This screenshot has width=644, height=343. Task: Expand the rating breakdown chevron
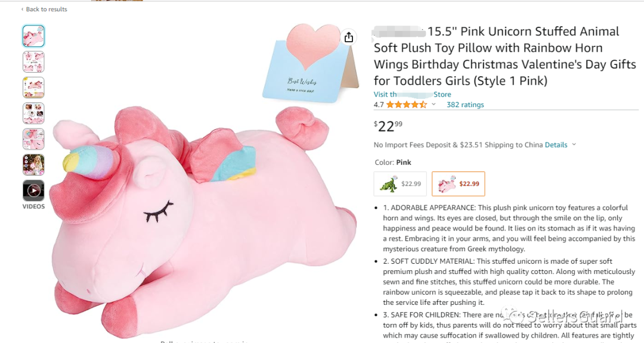tap(434, 105)
